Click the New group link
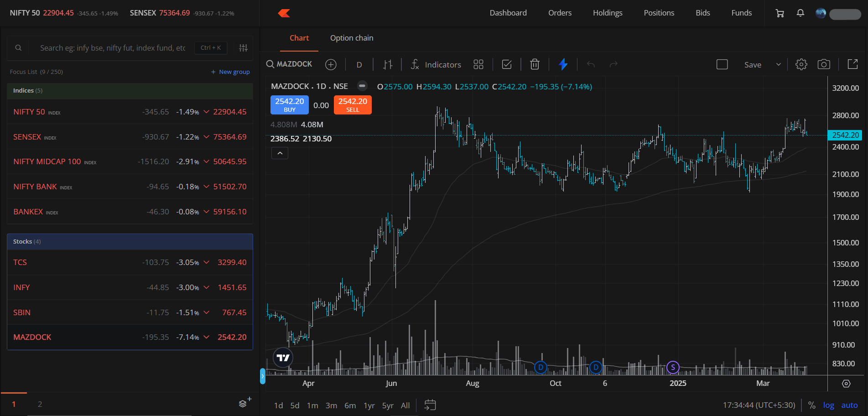 (x=230, y=72)
